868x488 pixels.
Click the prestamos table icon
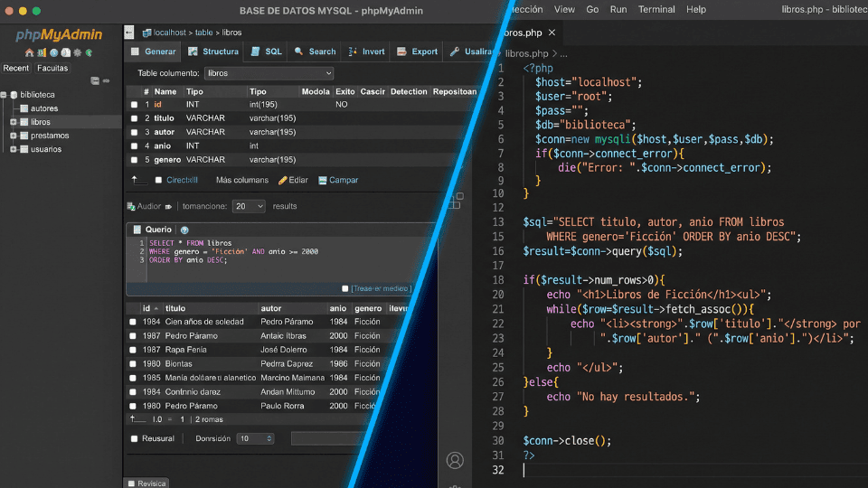[24, 136]
